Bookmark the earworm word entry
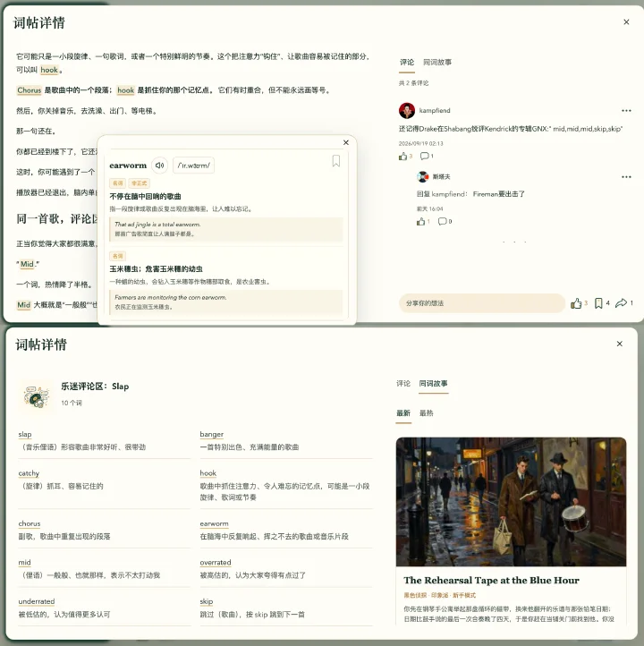Screen dimensions: 644x646 (336, 161)
